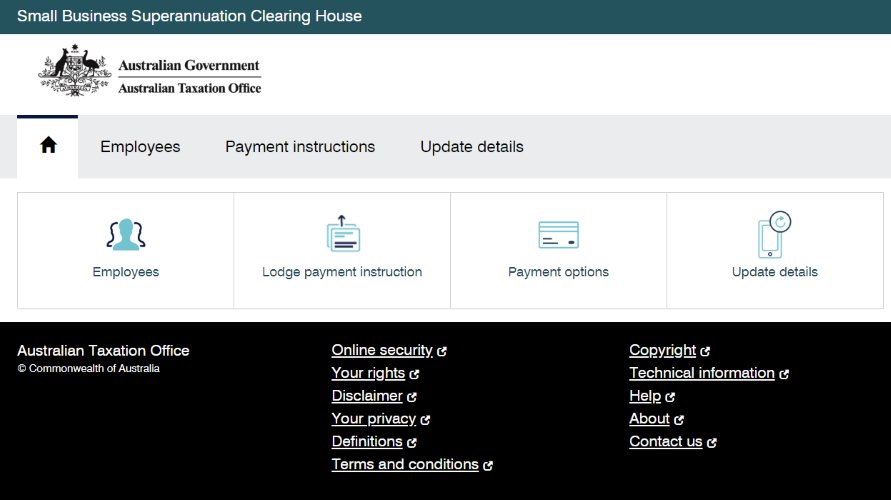Screen dimensions: 891x500
Task: Click external-link icon beside Terms and conditions
Action: [488, 465]
